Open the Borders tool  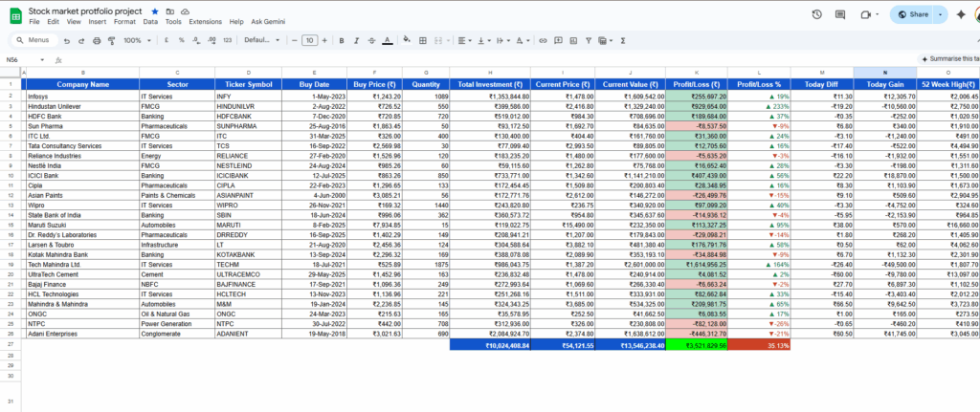point(424,40)
